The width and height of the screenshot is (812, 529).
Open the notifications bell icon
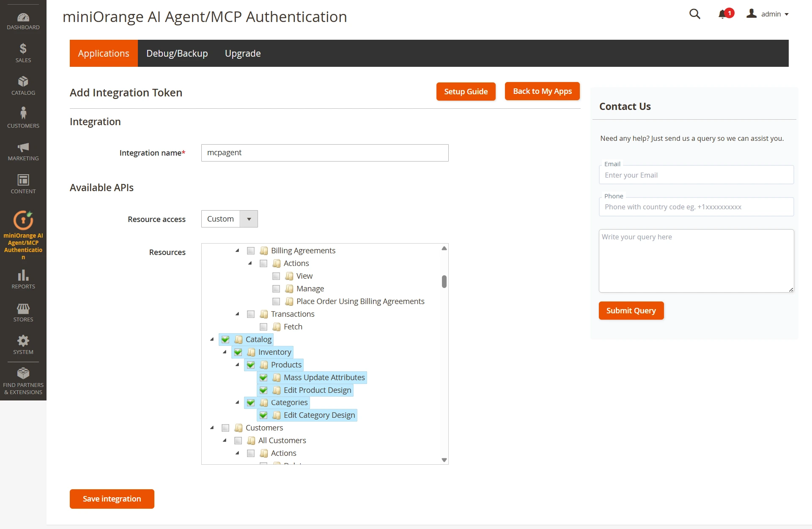(723, 14)
